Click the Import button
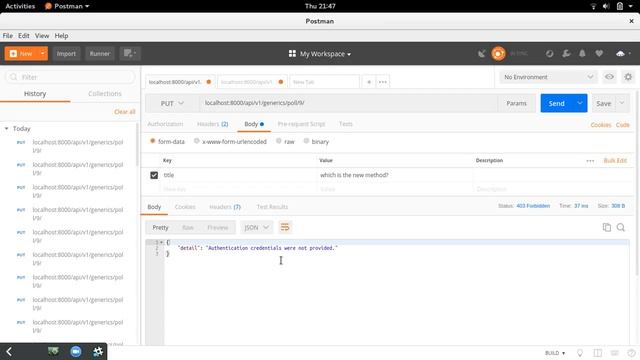This screenshot has height=360, width=640. (66, 53)
